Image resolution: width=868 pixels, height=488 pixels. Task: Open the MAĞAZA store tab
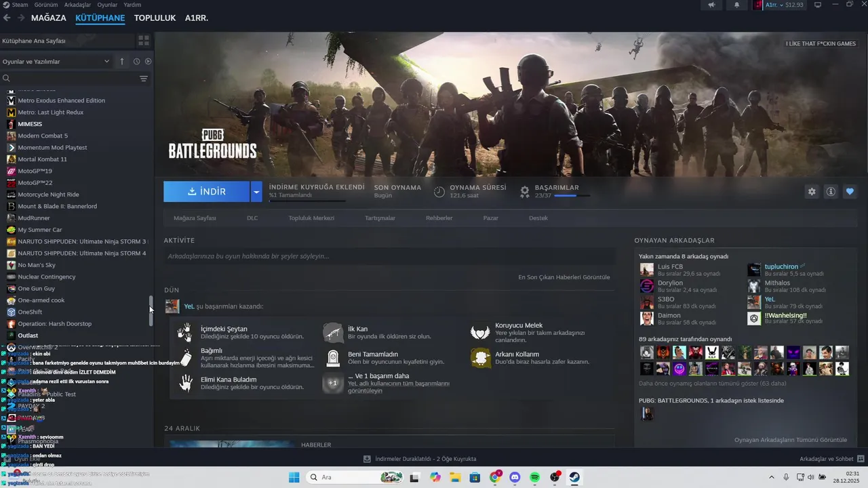[49, 18]
